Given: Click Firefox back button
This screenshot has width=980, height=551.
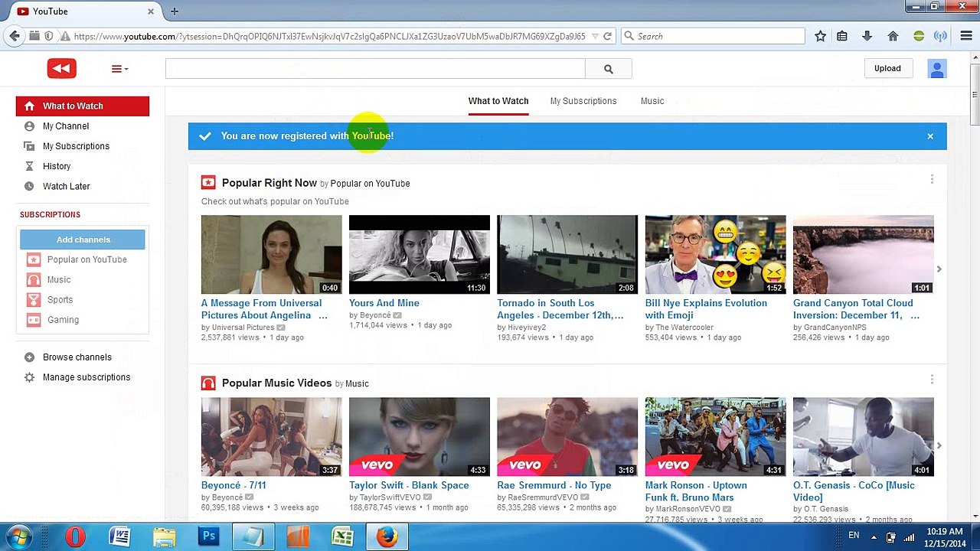Looking at the screenshot, I should pos(15,36).
